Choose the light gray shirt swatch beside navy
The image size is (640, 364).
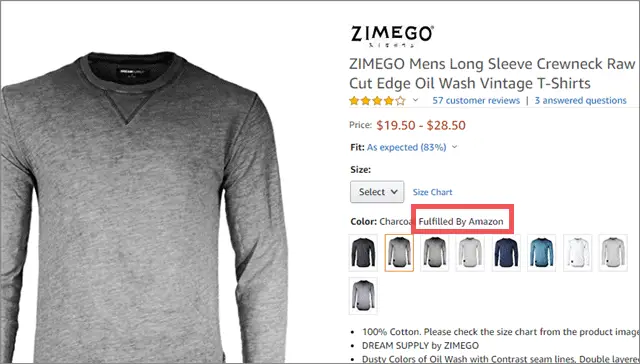[x=470, y=253]
